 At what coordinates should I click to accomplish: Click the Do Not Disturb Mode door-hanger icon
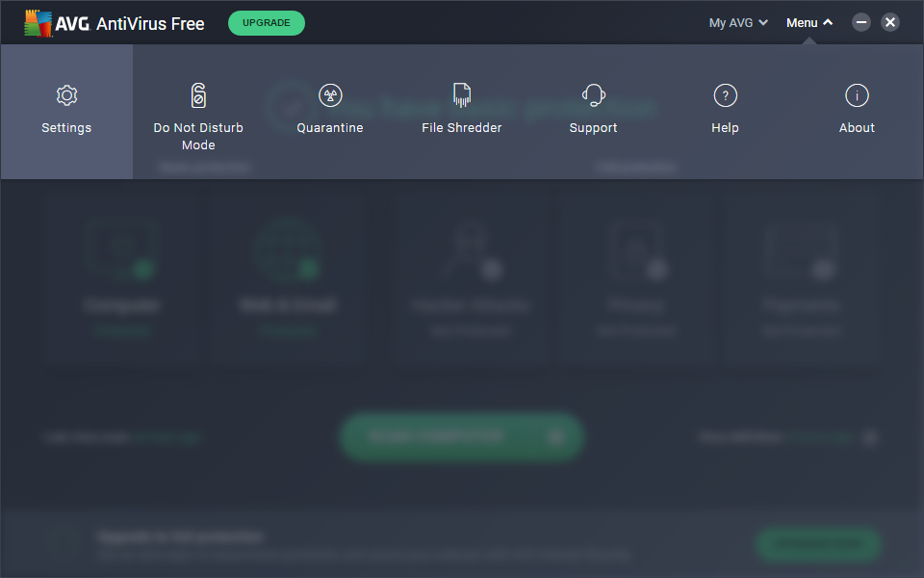tap(198, 95)
